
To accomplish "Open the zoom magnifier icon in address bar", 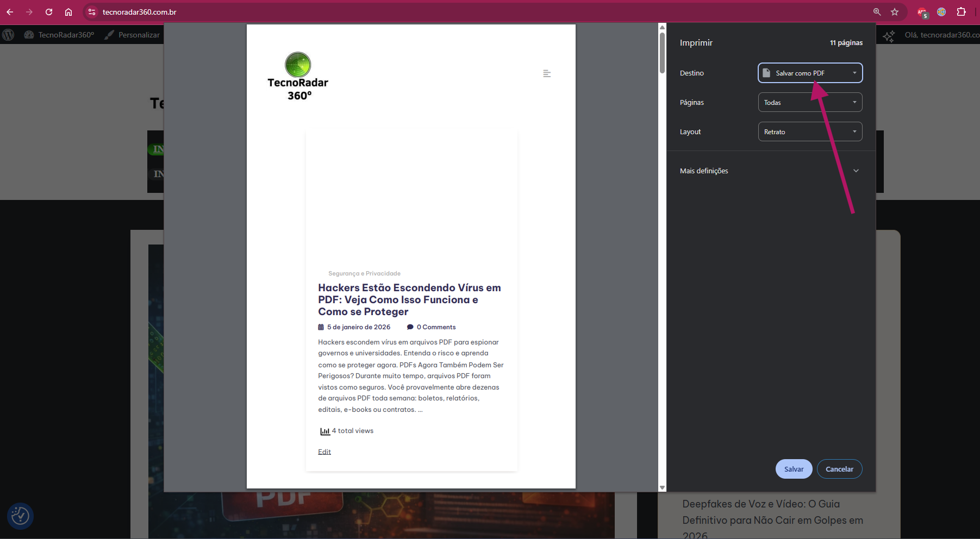I will pos(877,12).
